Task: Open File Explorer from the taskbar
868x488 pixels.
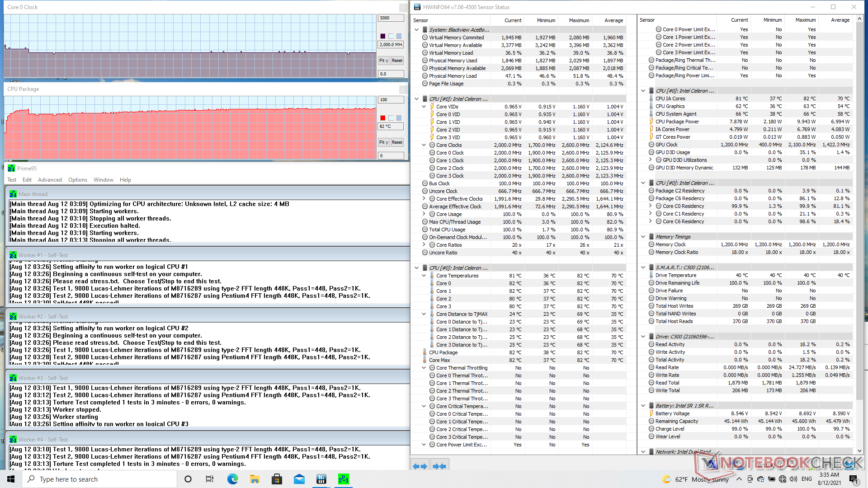Action: [x=255, y=479]
